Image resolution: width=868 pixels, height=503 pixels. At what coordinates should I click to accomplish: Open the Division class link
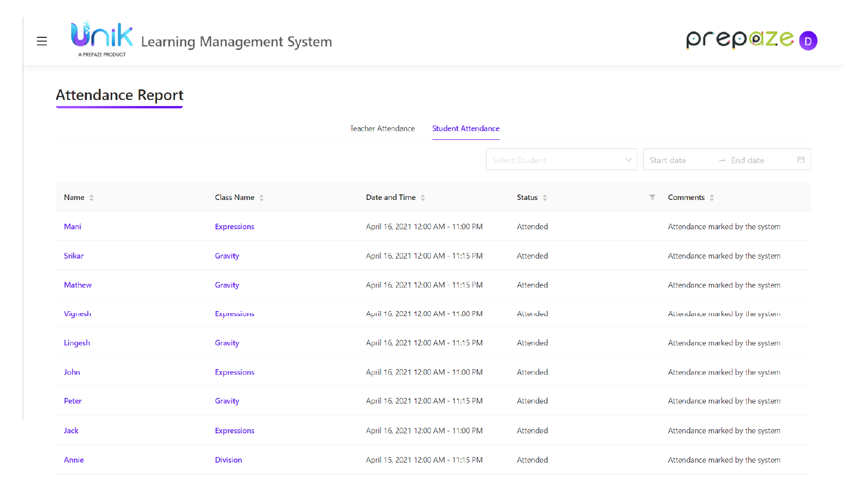coord(228,460)
